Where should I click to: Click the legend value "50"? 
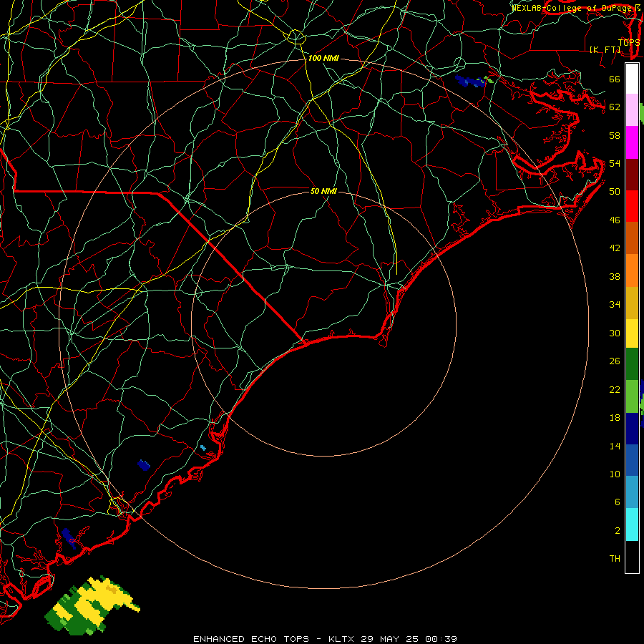615,191
